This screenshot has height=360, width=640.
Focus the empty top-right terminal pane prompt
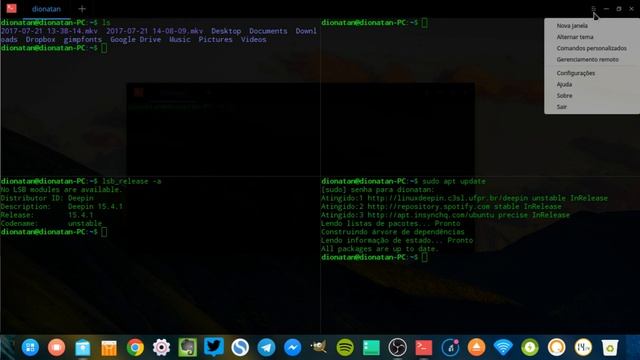tap(424, 23)
